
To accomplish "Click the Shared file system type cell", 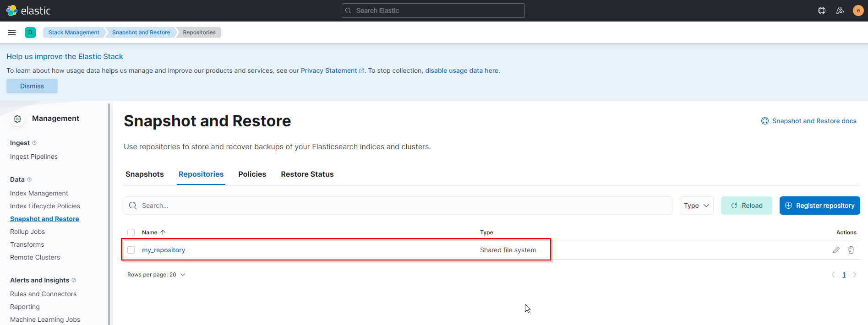I will point(508,250).
